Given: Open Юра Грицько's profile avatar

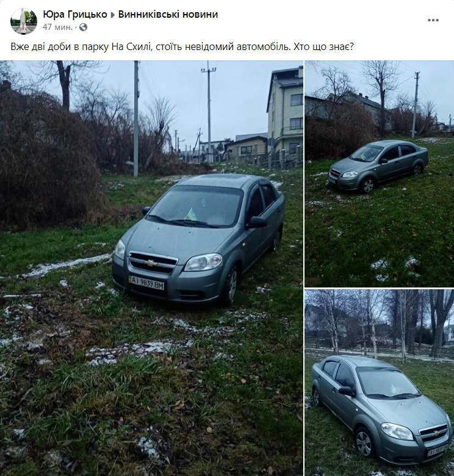Looking at the screenshot, I should pyautogui.click(x=24, y=21).
